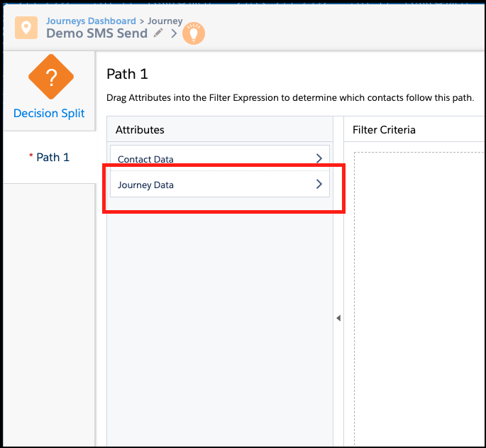Image resolution: width=486 pixels, height=448 pixels.
Task: Open the orange lightbulb tips icon
Action: [194, 33]
